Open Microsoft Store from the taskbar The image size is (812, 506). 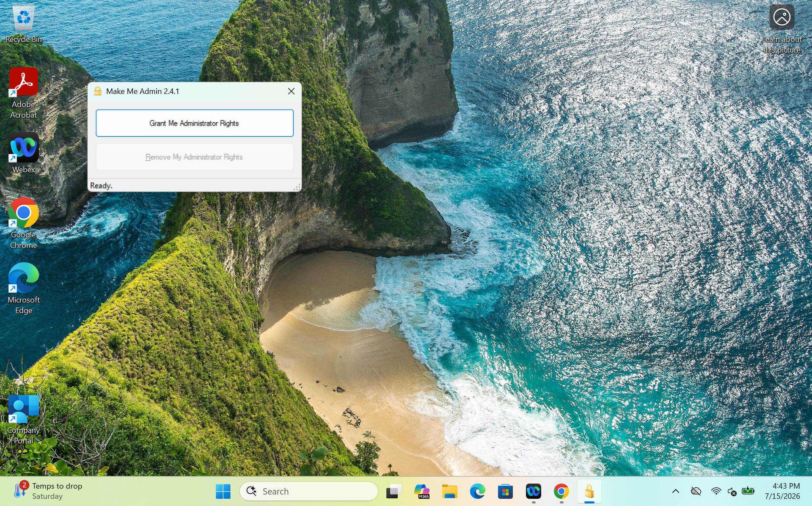pos(505,491)
